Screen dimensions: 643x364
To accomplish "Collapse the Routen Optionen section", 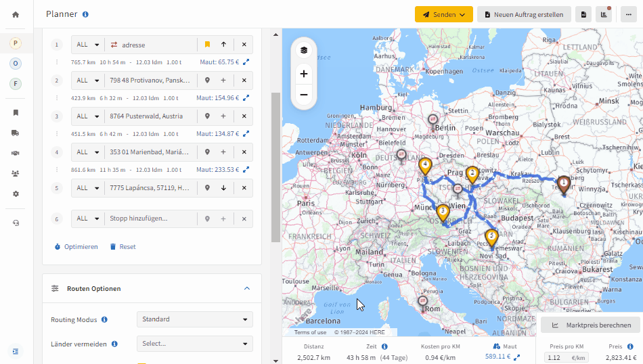I will (247, 289).
